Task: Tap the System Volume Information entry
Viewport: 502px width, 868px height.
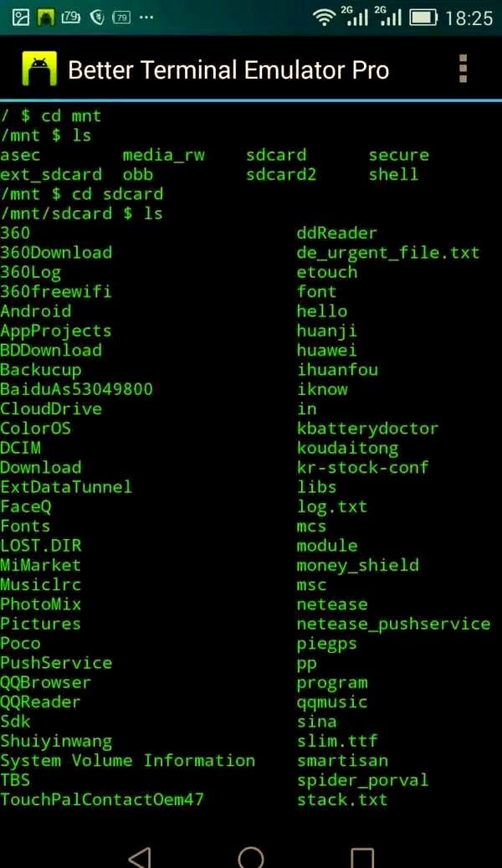Action: [128, 760]
